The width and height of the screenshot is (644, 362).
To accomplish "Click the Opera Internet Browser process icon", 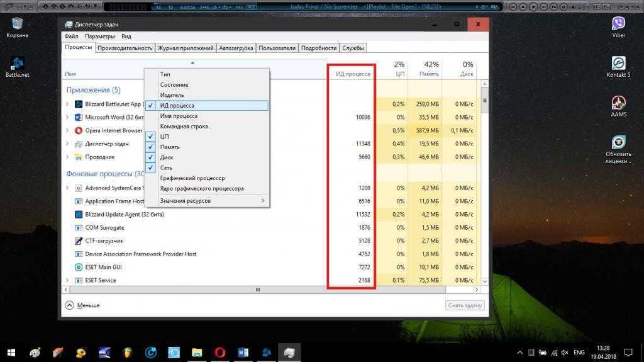I will point(79,130).
